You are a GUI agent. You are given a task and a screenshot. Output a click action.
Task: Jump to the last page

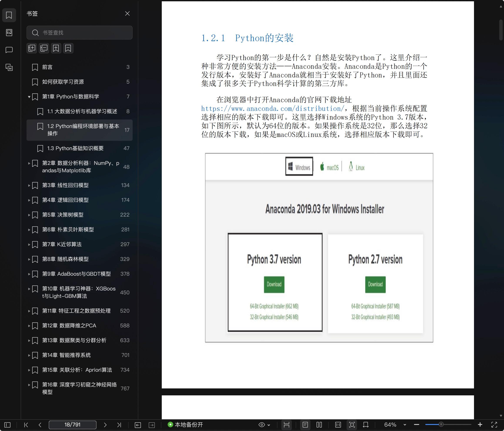point(119,425)
